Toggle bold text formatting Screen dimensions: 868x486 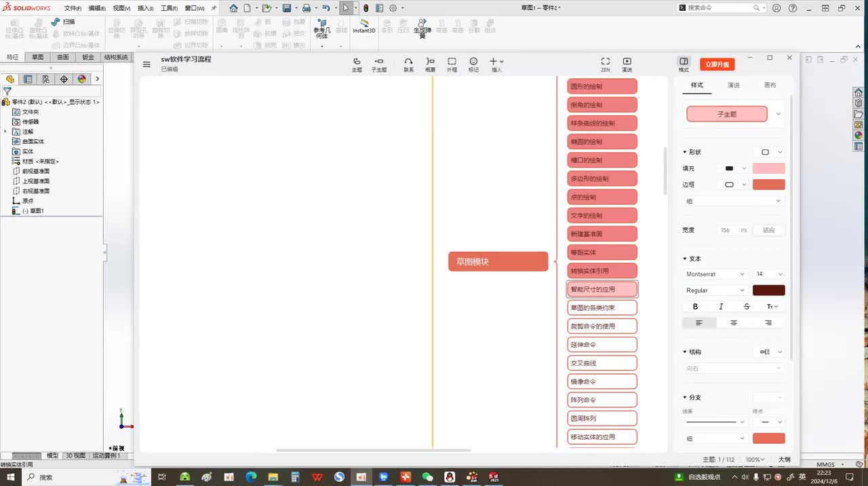(x=695, y=307)
